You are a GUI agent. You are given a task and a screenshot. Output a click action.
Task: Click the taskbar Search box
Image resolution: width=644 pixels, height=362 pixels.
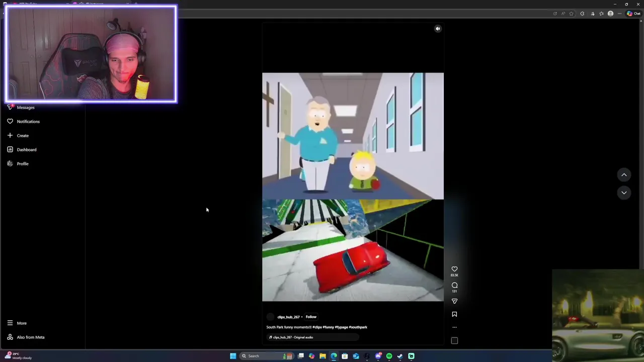point(266,356)
